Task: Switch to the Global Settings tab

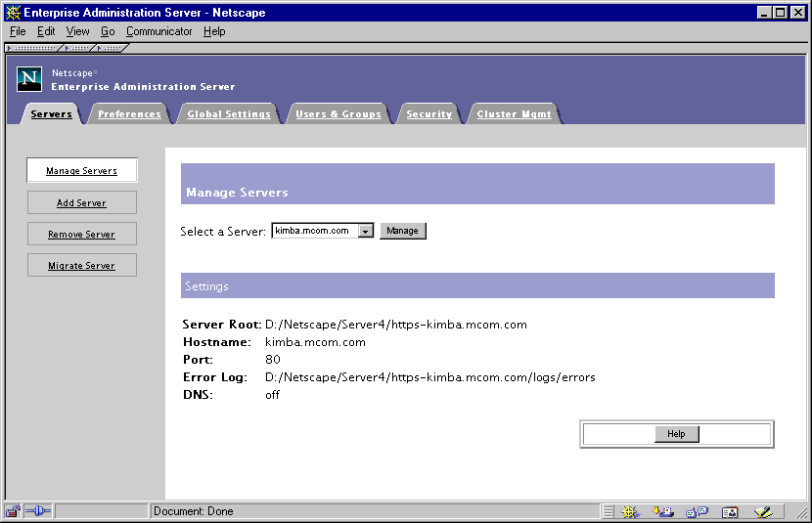Action: click(x=229, y=113)
